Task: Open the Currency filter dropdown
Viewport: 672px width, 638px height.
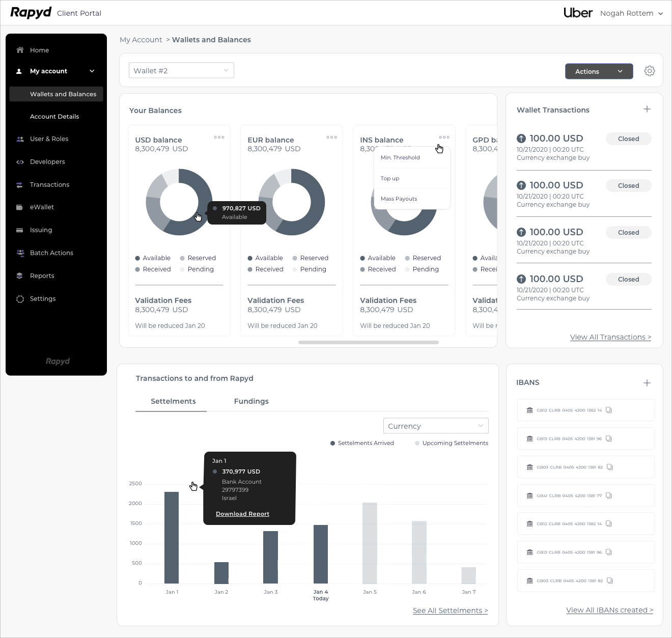Action: [435, 426]
